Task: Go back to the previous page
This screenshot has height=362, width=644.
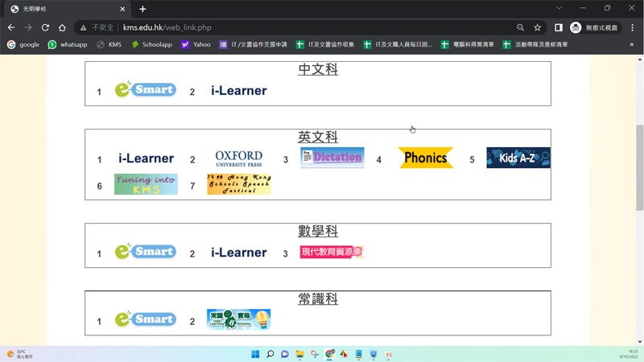Action: point(11,27)
